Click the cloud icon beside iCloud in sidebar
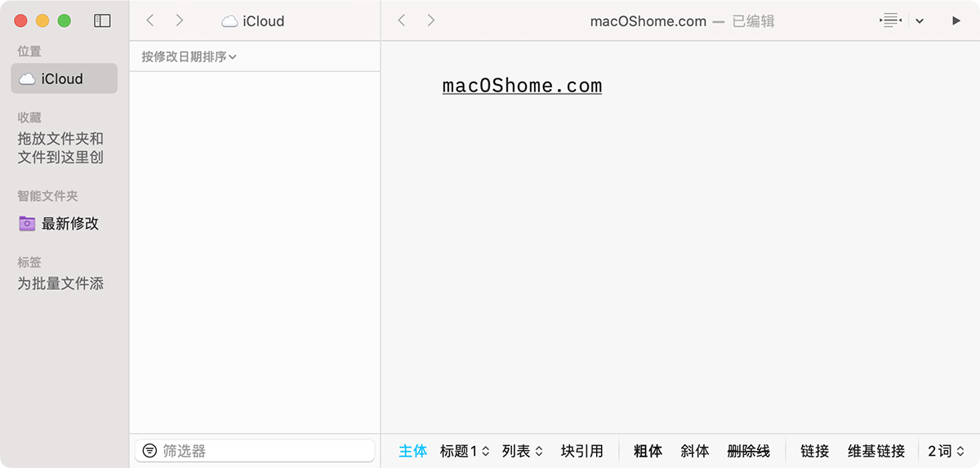The height and width of the screenshot is (468, 980). tap(28, 79)
